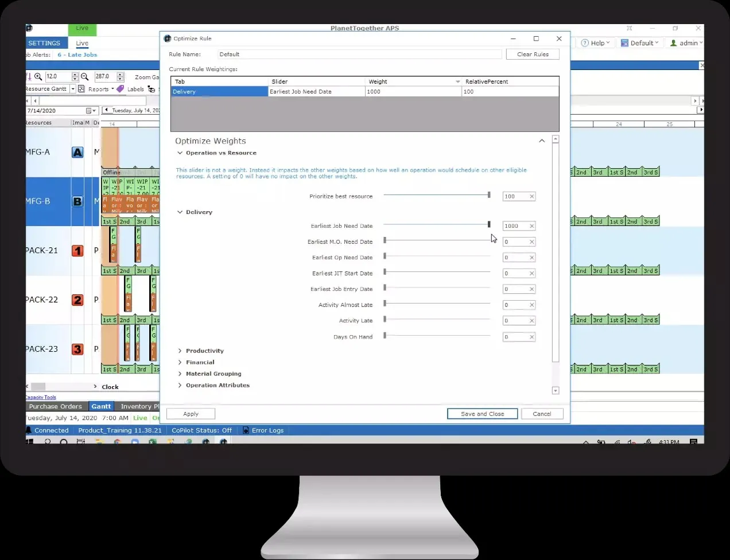This screenshot has width=730, height=560.
Task: Open Task View on the taskbar
Action: tap(80, 442)
